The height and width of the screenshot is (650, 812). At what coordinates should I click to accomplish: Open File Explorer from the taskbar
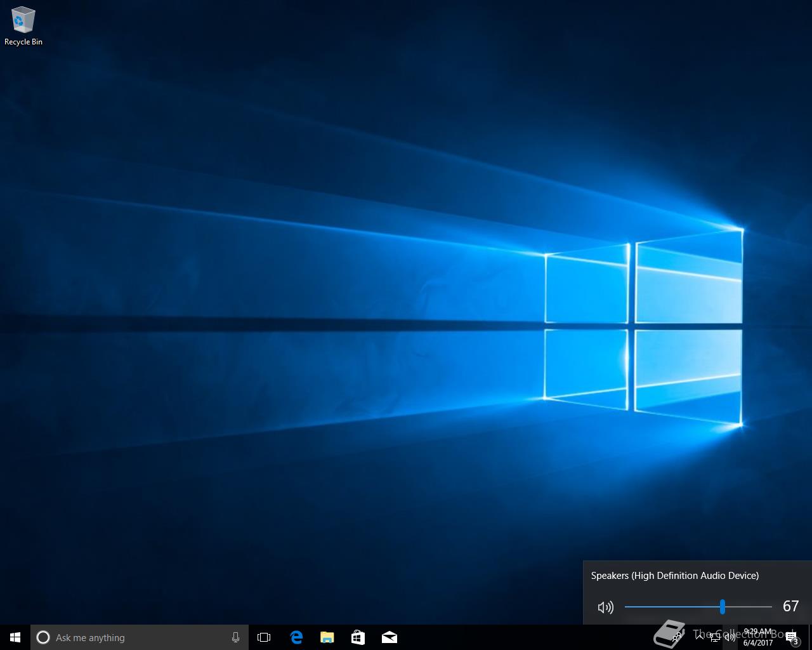pos(327,637)
